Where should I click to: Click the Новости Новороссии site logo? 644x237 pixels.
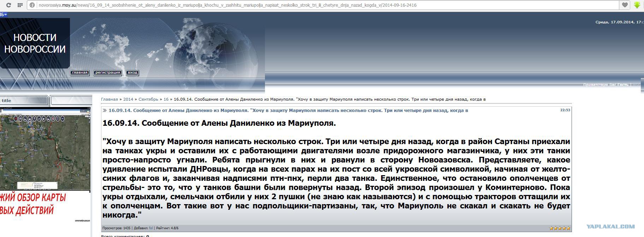tap(35, 43)
